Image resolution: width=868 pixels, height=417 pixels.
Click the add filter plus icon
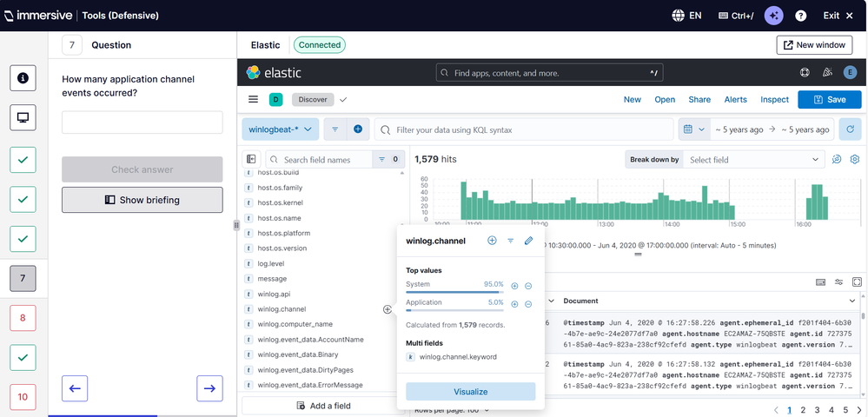[x=357, y=129]
